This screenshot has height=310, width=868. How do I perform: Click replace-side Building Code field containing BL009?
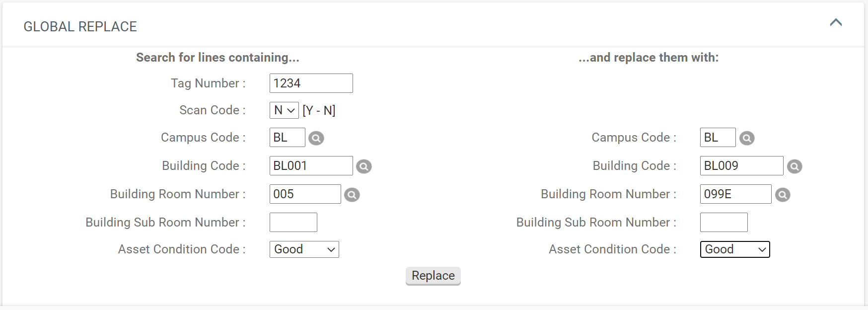point(741,166)
